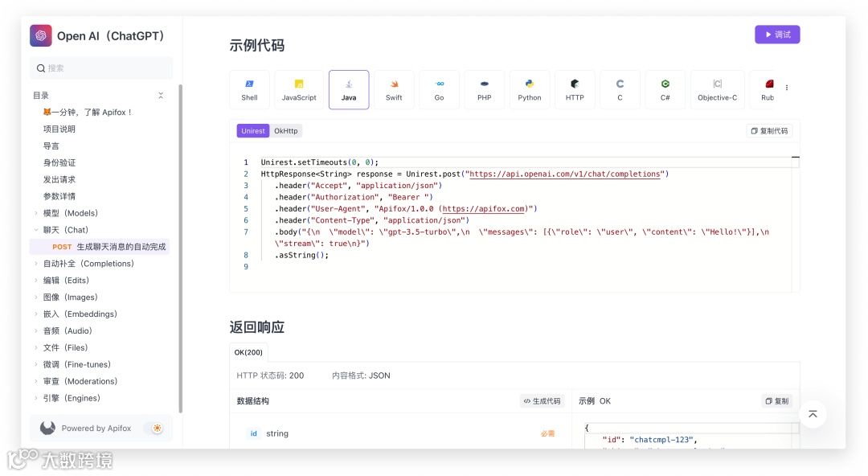Viewport: 868px width, 476px height.
Task: Click the search magnifier icon
Action: pos(41,68)
